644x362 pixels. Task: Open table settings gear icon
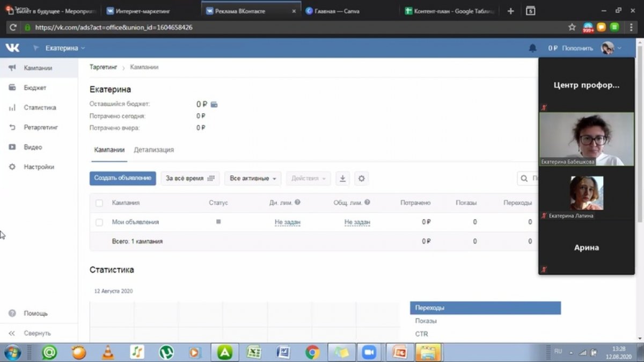(x=361, y=179)
